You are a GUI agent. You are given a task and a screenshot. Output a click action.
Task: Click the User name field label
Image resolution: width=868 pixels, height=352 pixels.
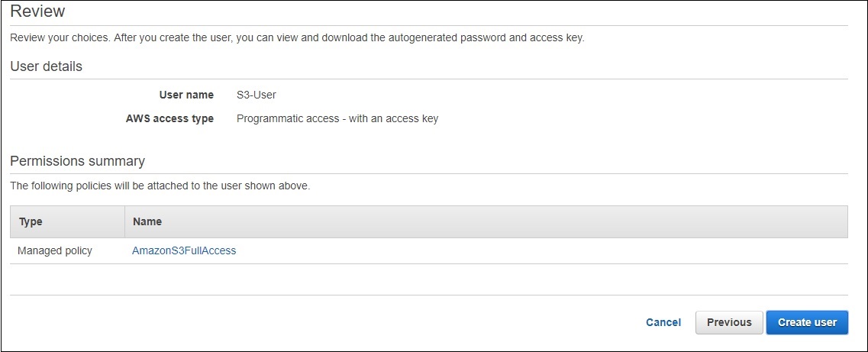(x=186, y=95)
